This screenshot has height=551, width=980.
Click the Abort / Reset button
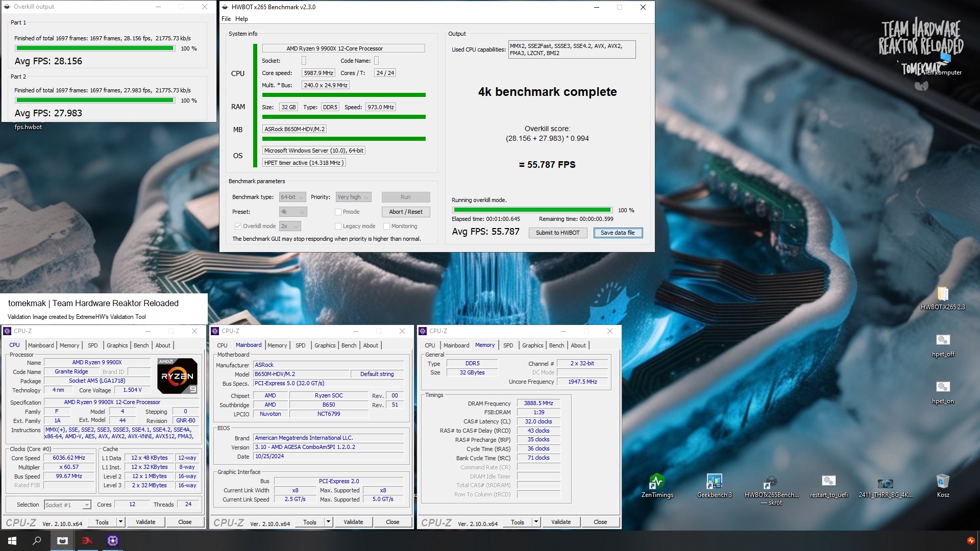click(x=406, y=212)
